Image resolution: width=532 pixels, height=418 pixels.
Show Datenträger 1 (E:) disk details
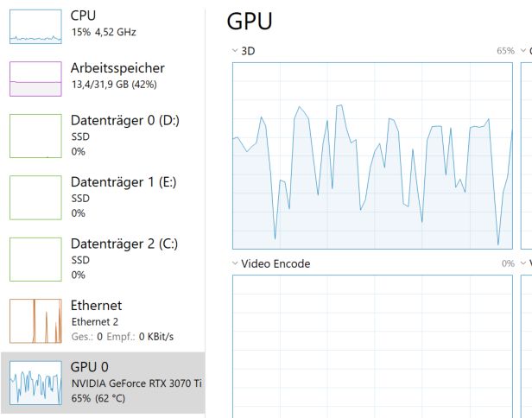[123, 196]
